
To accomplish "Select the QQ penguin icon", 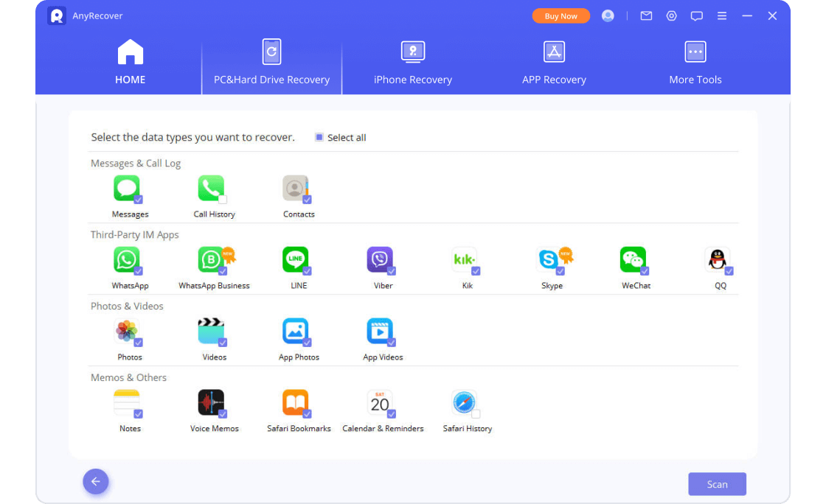I will [x=717, y=259].
